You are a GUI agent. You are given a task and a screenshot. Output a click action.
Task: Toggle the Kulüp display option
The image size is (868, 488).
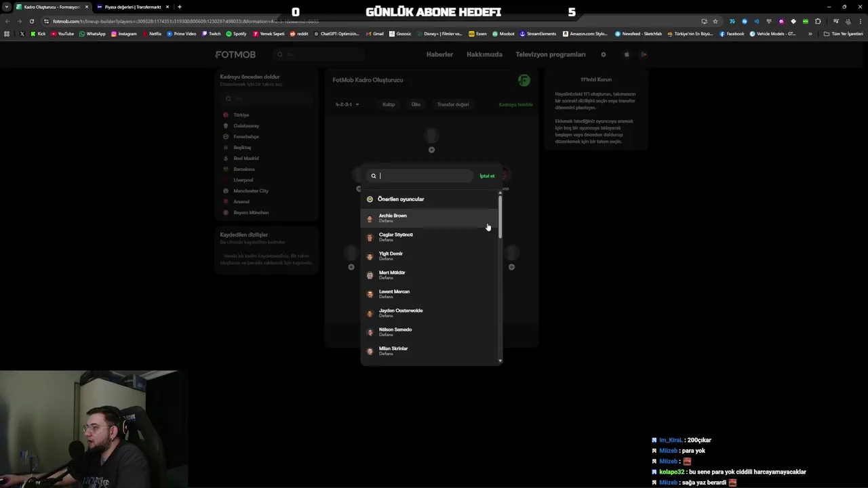pos(389,104)
